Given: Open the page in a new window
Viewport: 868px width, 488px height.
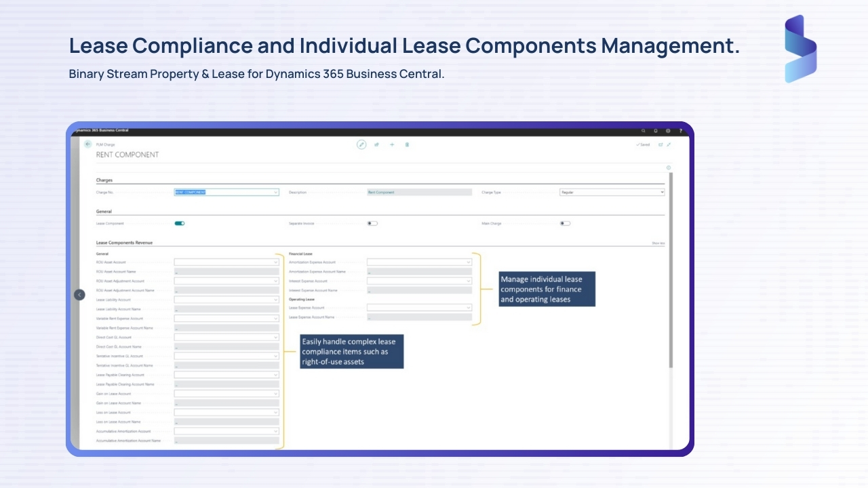Looking at the screenshot, I should click(660, 144).
